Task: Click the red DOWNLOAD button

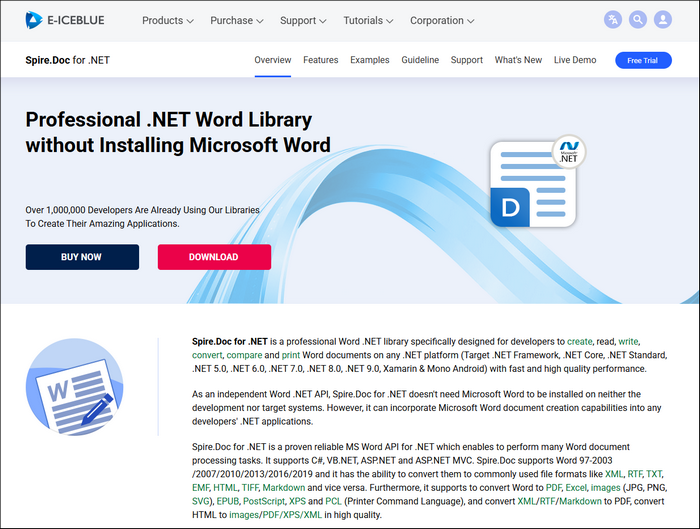Action: (x=214, y=257)
